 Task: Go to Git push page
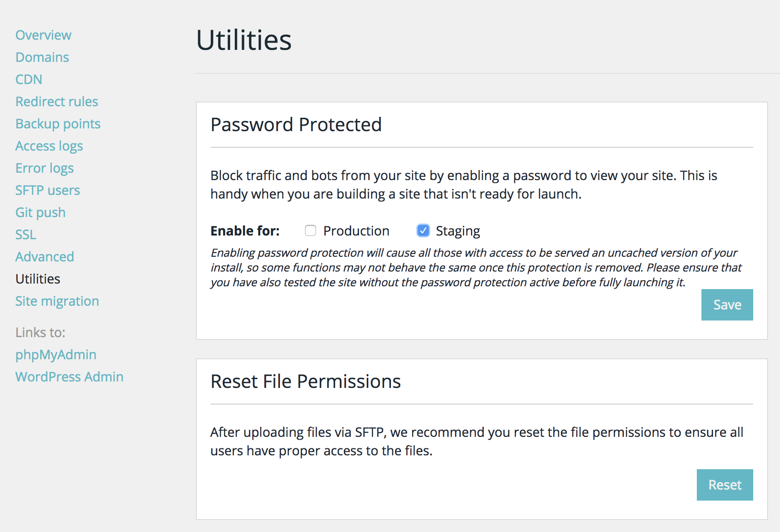click(40, 212)
